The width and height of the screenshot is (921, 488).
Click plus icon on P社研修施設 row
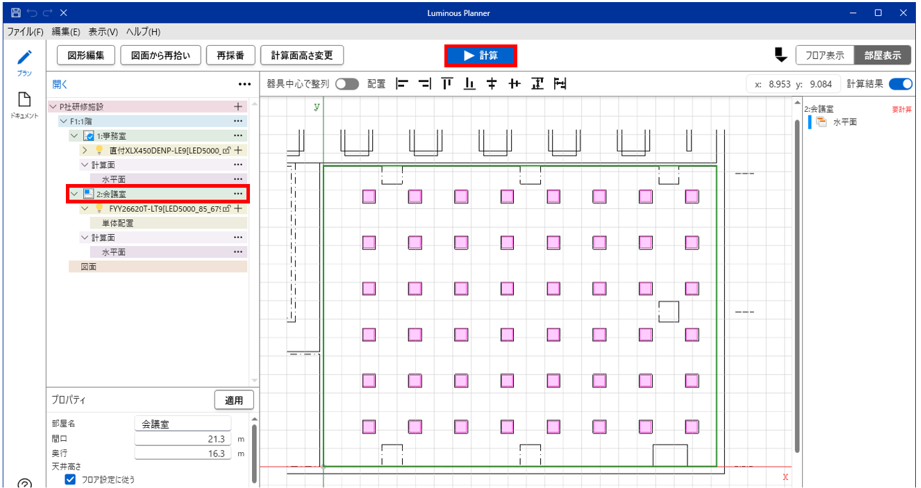point(238,106)
